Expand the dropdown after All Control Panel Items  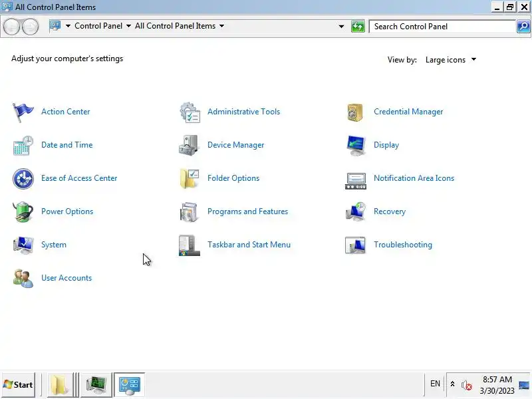point(221,26)
